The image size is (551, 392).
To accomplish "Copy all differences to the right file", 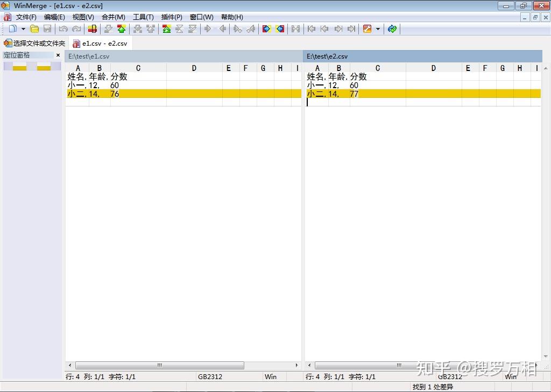I will point(265,28).
